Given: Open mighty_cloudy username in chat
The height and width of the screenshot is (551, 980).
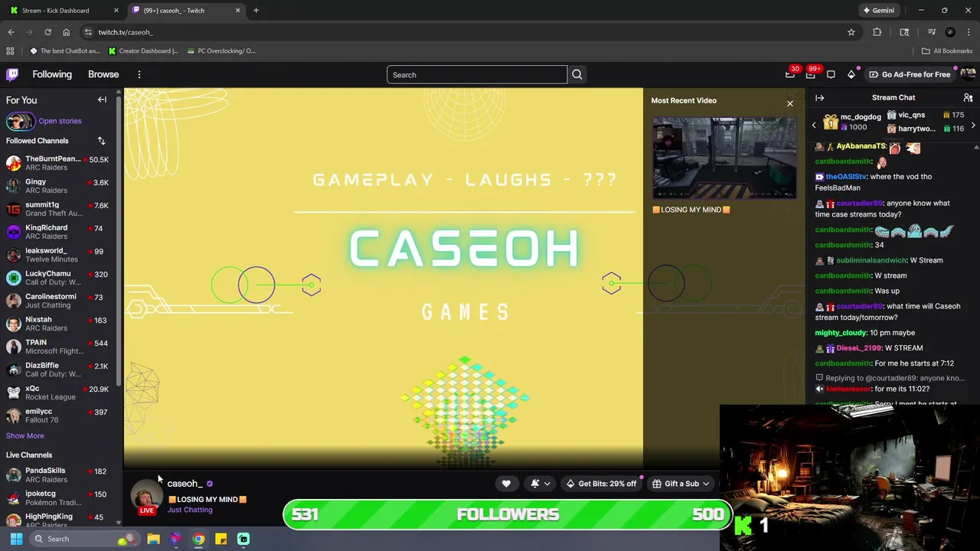Looking at the screenshot, I should [x=841, y=333].
